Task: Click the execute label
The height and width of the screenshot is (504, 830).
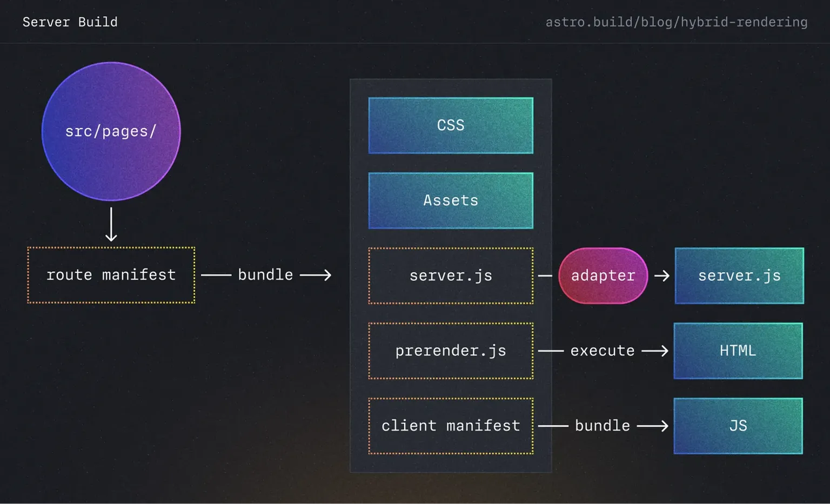Action: coord(602,350)
